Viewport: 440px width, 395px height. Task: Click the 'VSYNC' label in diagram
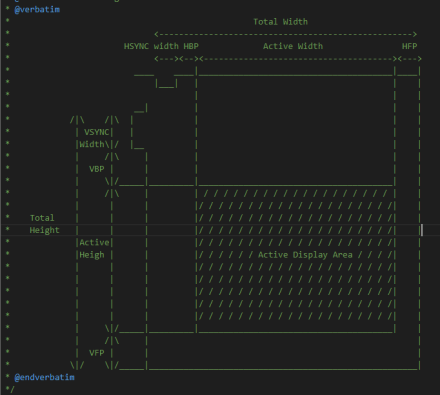coord(96,132)
